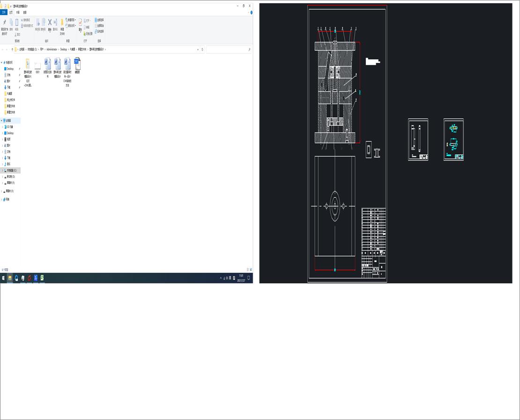
Task: Click the address bar refresh button
Action: coord(202,49)
